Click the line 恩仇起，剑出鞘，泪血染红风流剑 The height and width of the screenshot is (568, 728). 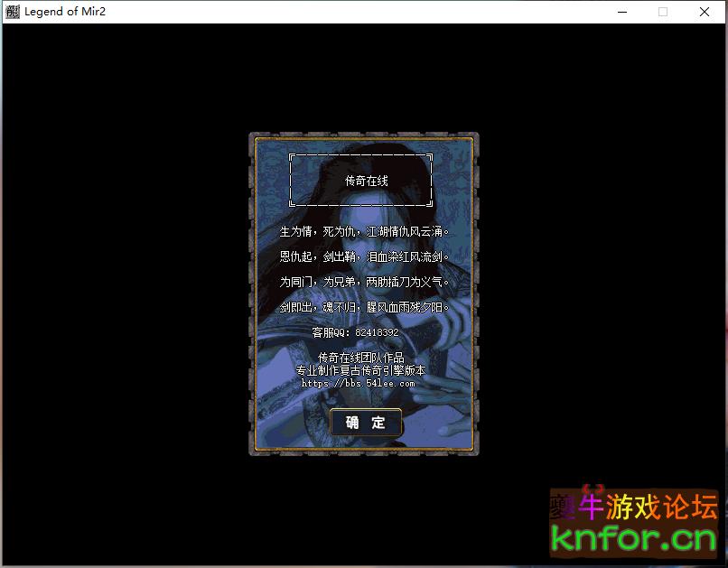[x=365, y=256]
